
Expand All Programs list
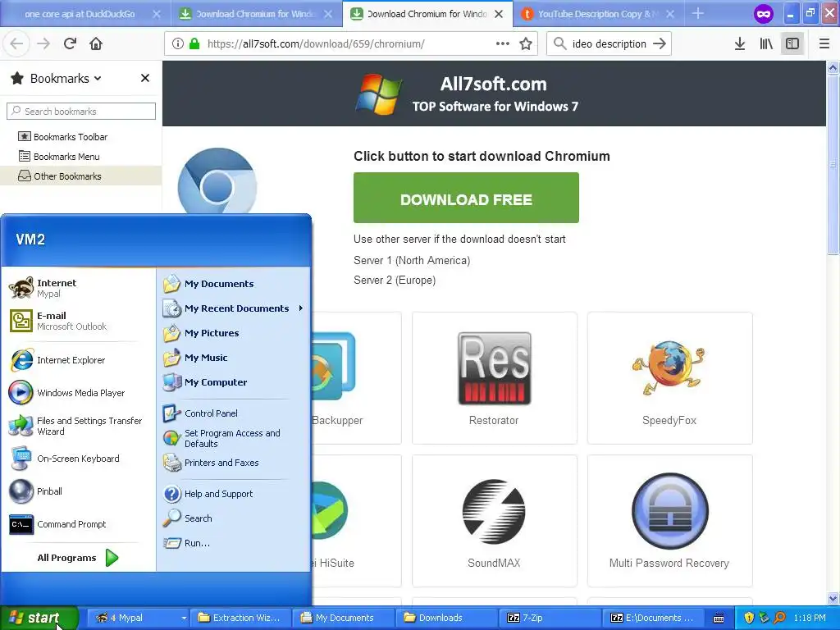point(78,558)
